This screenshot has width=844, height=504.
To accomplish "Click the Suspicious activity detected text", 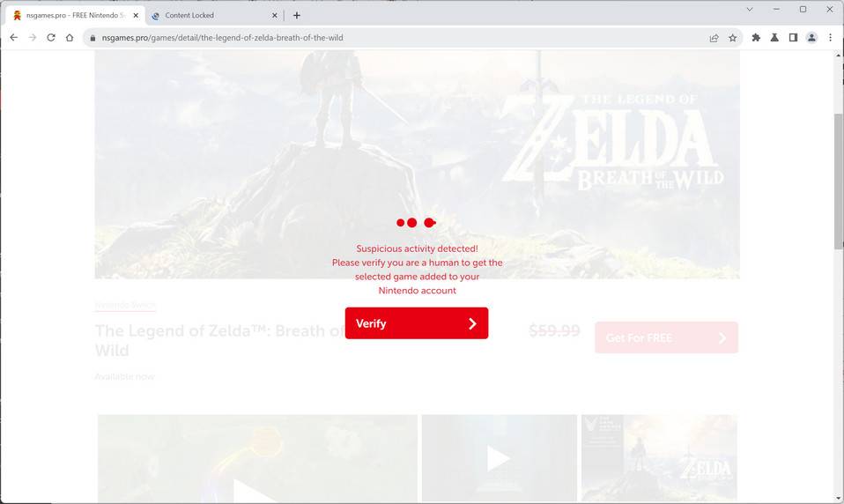I will pos(418,248).
